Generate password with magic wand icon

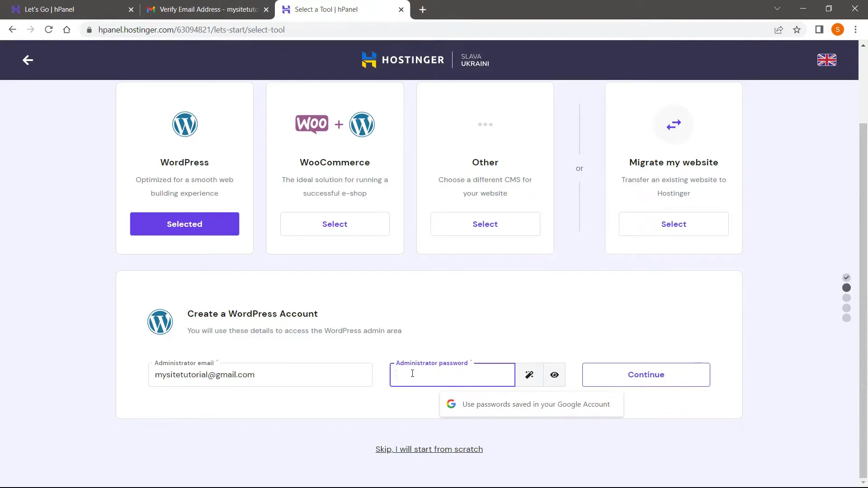[529, 375]
